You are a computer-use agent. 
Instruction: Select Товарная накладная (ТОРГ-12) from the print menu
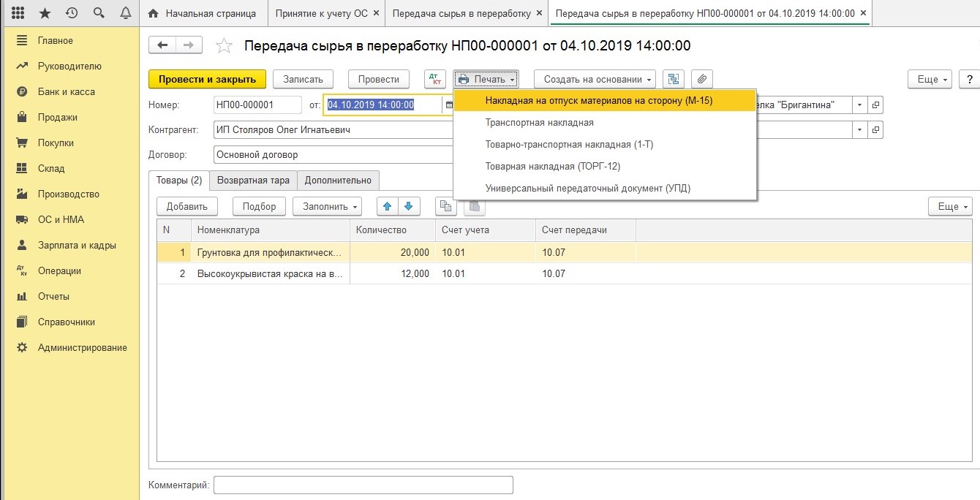(552, 167)
